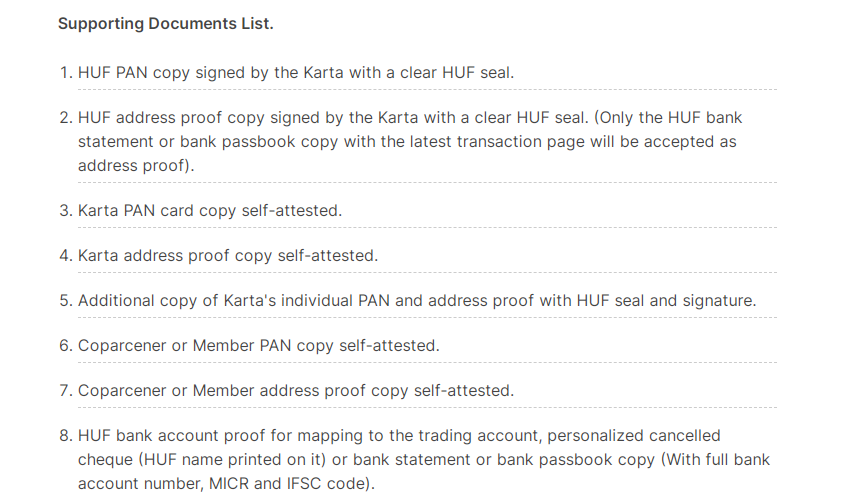Image resolution: width=844 pixels, height=498 pixels.
Task: Click "Coparcener or Member PAN copy" item
Action: 258,345
